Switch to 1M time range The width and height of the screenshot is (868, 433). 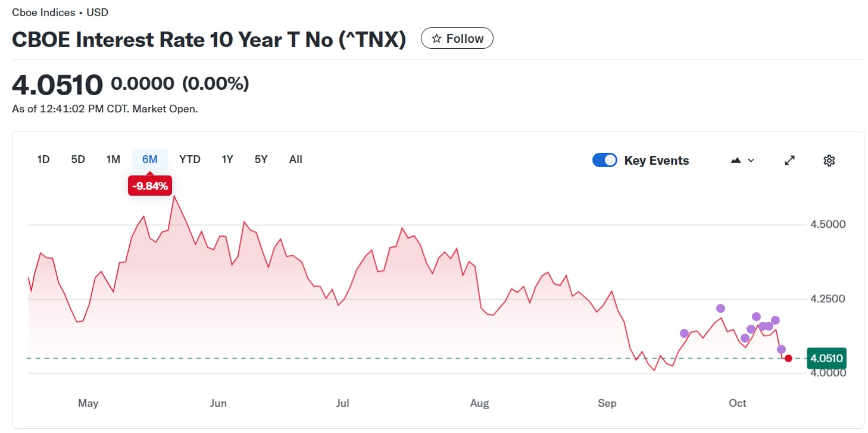(113, 159)
